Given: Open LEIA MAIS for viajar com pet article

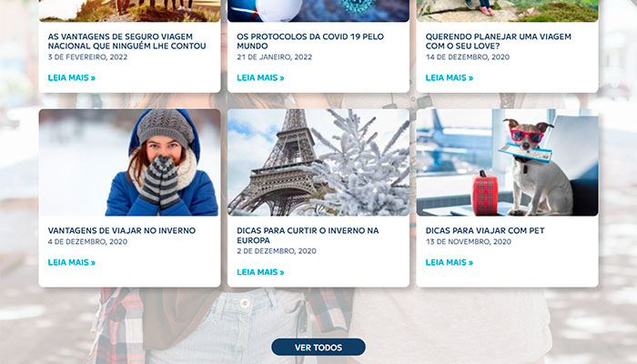Looking at the screenshot, I should (x=450, y=262).
